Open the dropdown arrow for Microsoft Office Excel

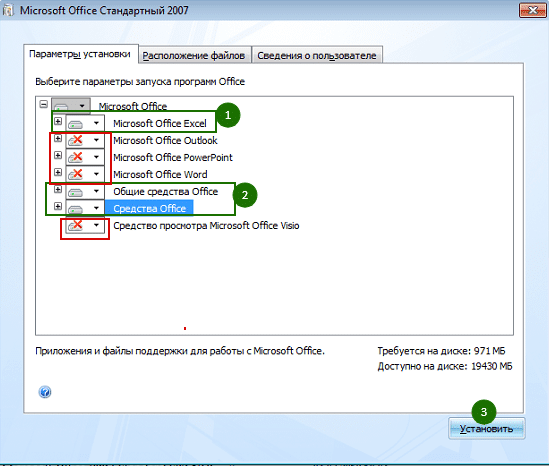[x=96, y=123]
